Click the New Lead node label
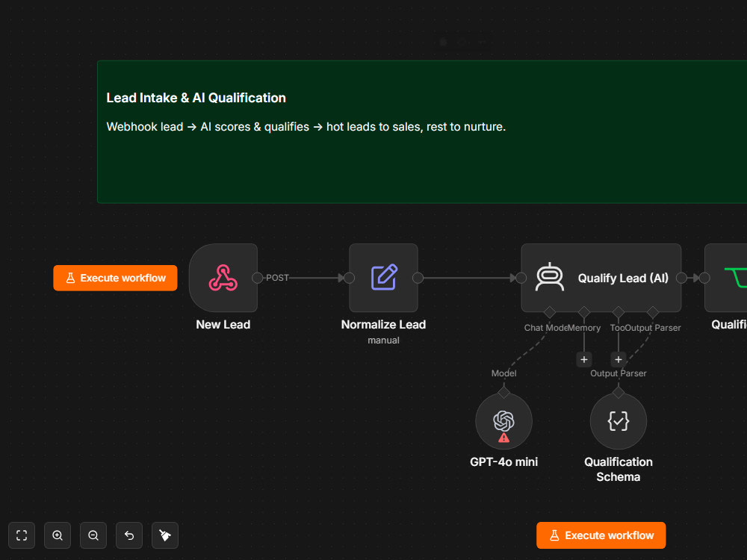747x560 pixels. [223, 324]
